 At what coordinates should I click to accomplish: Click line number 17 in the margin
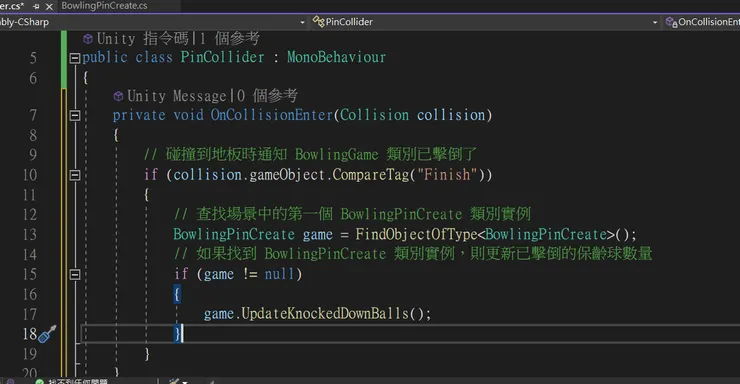click(29, 314)
